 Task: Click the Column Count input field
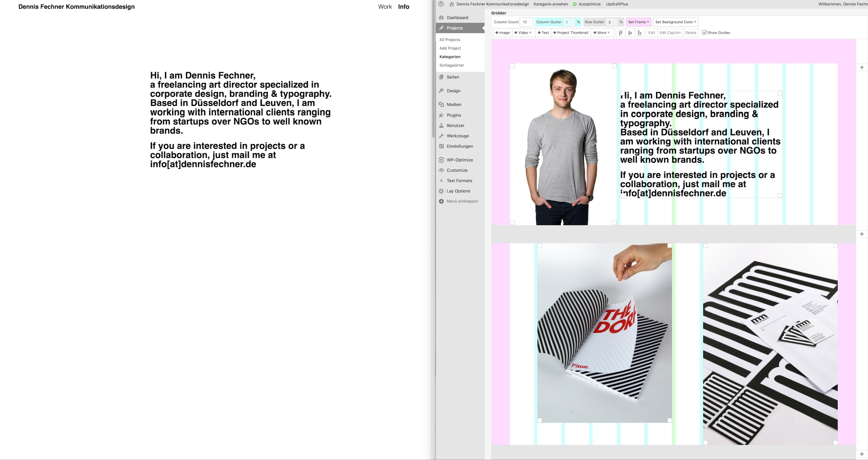(x=526, y=22)
